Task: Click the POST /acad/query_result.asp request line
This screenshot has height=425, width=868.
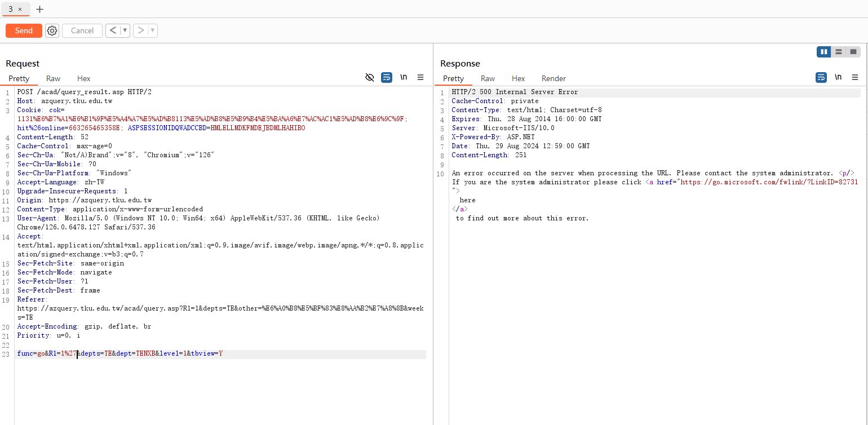Action: pyautogui.click(x=84, y=92)
